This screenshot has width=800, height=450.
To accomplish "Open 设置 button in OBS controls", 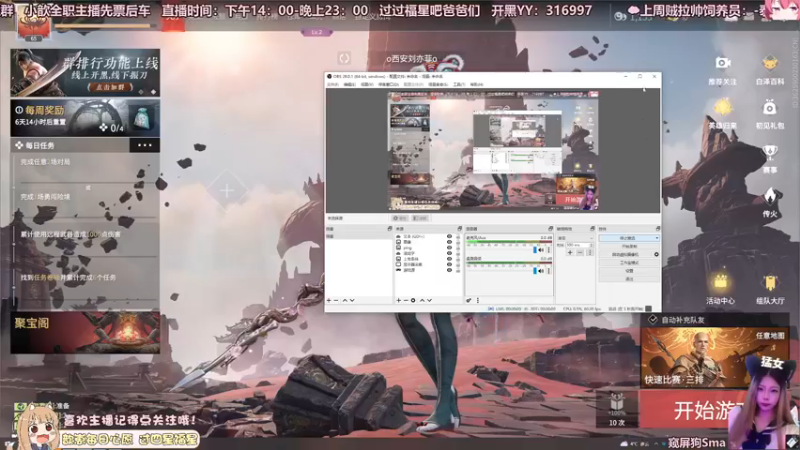I will (630, 271).
